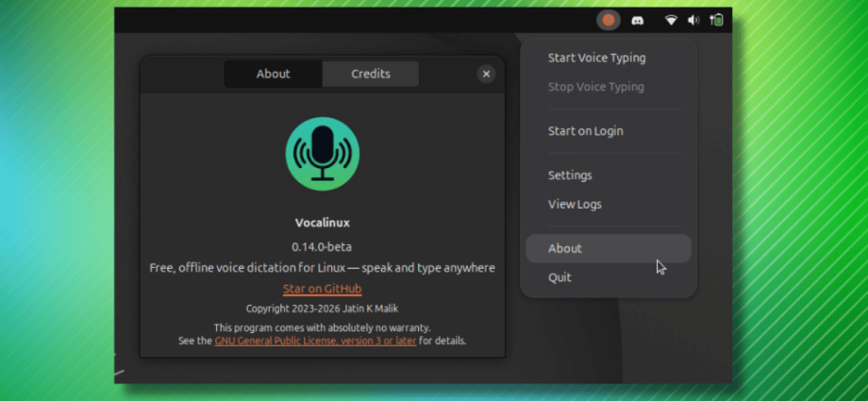Open the GNU General Public License link

315,341
